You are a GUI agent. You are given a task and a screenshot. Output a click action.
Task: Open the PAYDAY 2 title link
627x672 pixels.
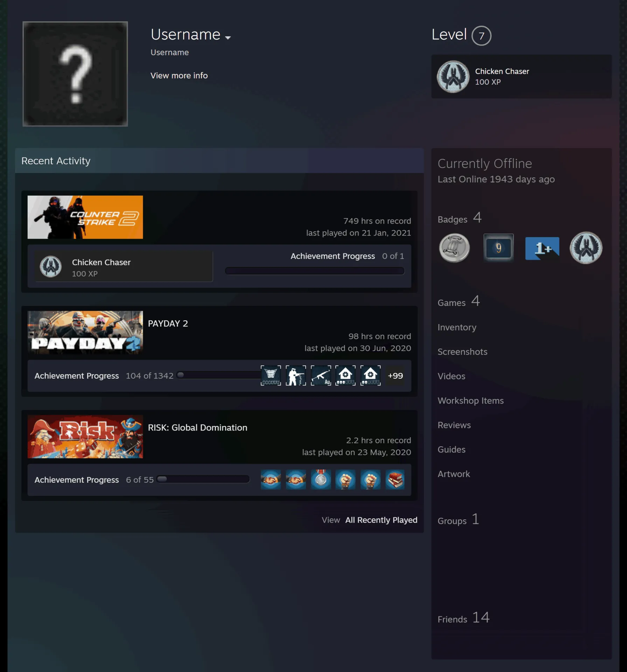[x=168, y=323]
